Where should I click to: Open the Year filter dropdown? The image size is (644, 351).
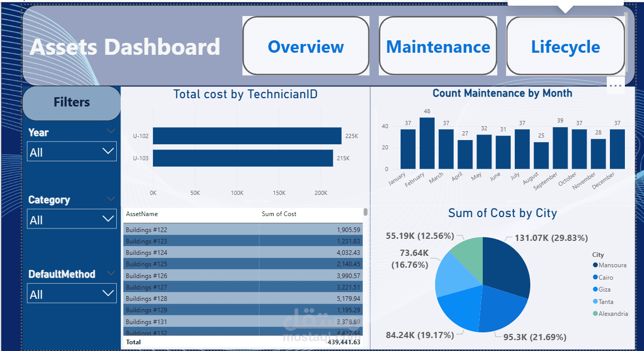pos(72,152)
